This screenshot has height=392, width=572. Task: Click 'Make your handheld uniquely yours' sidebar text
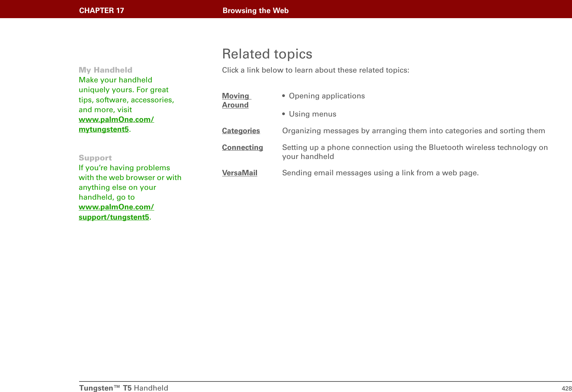click(126, 95)
